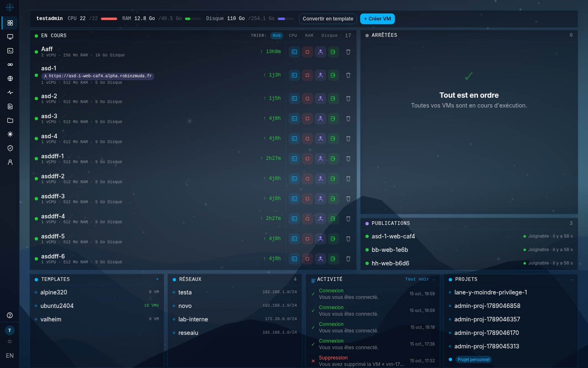The height and width of the screenshot is (368, 588).
Task: Click the RAM usage bar in header
Action: [193, 19]
